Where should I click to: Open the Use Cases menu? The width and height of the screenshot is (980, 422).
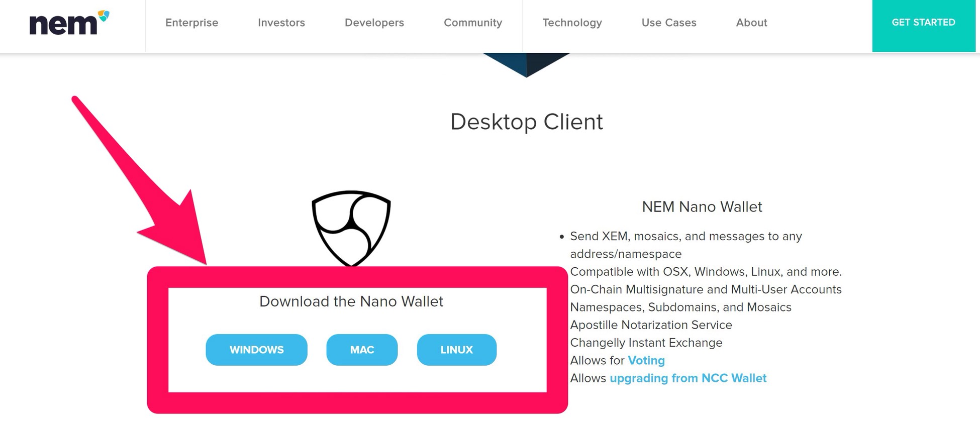tap(669, 23)
